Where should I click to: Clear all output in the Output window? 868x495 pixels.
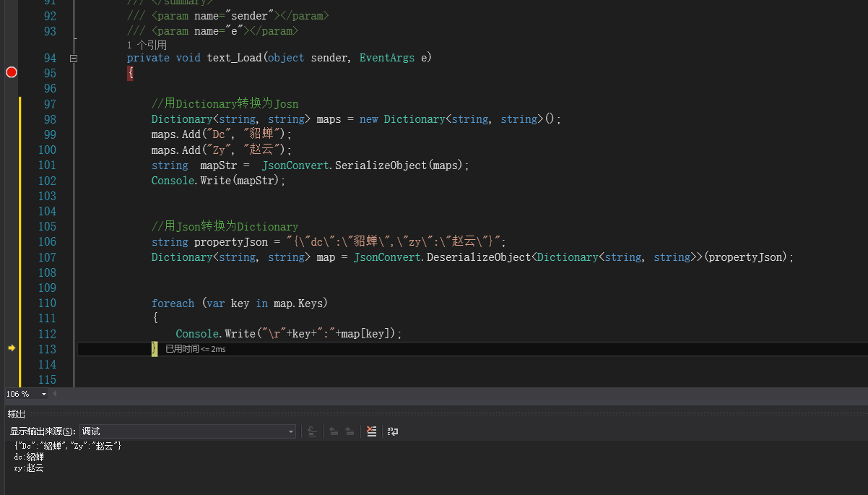pos(371,431)
